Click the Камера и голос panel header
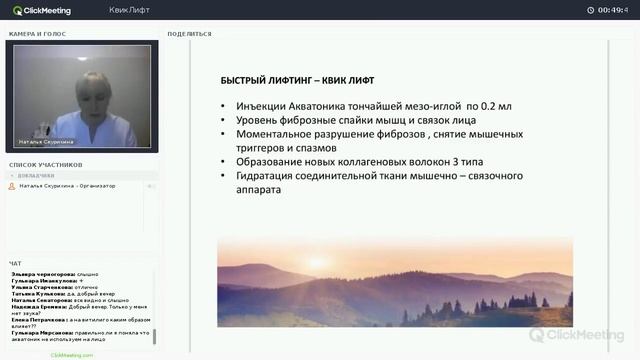 pyautogui.click(x=37, y=34)
